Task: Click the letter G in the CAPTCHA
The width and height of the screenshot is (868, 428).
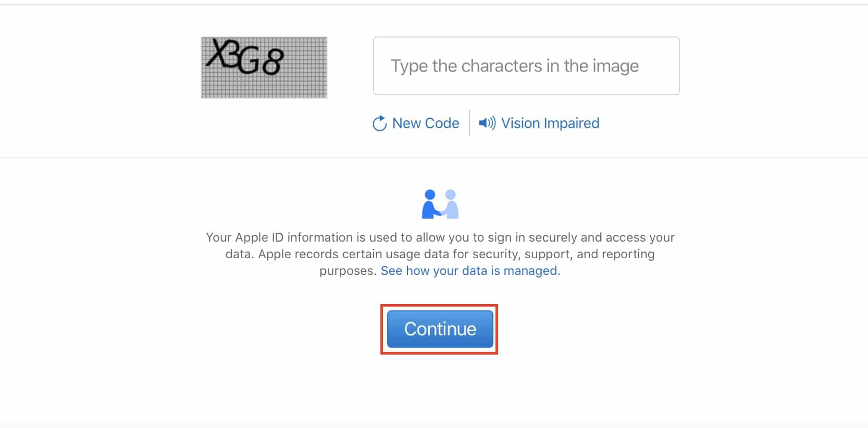Action: point(248,60)
